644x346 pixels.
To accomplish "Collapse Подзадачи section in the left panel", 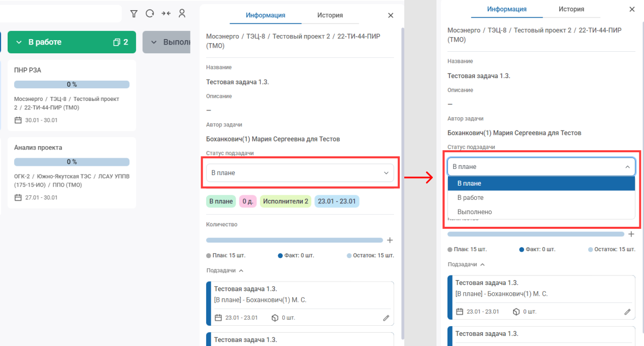I will (241, 270).
